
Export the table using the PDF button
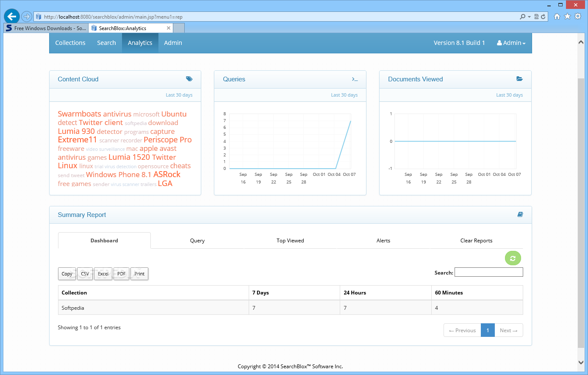(121, 274)
